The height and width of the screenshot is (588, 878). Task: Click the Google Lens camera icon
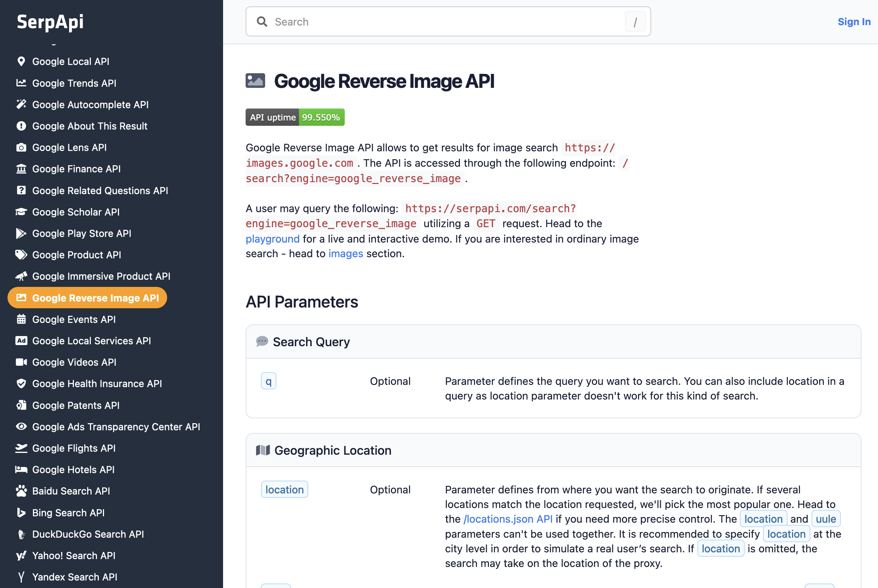tap(21, 148)
